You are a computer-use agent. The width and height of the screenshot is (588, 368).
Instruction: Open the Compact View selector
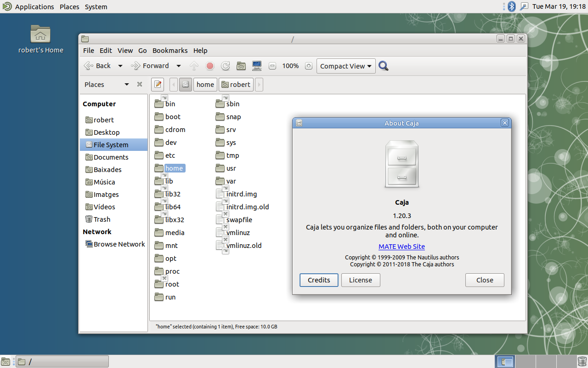pos(346,66)
